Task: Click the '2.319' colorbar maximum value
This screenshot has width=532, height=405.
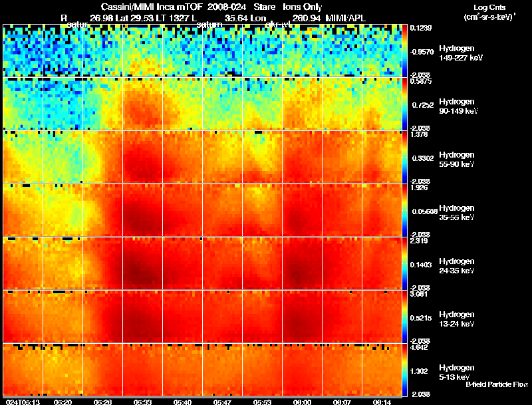Action: point(419,241)
